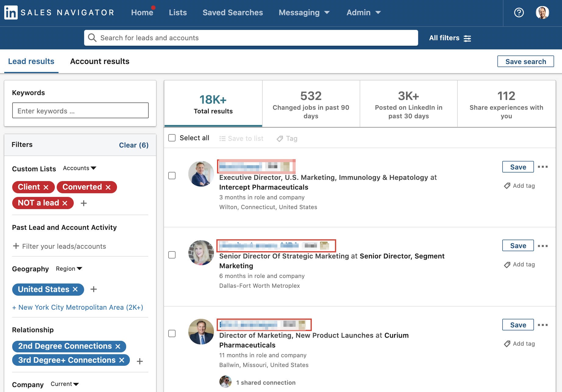562x392 pixels.
Task: Click plus icon beside Filter your leads/accounts
Action: (x=16, y=246)
